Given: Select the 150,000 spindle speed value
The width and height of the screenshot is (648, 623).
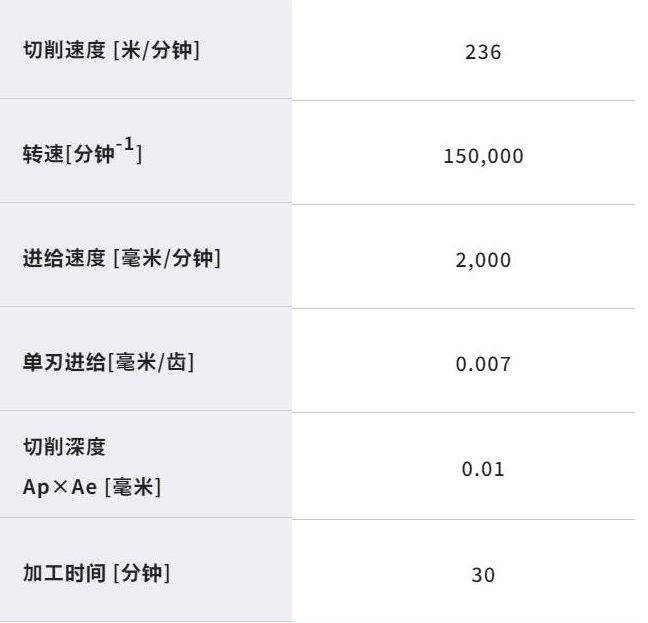Looking at the screenshot, I should [483, 156].
